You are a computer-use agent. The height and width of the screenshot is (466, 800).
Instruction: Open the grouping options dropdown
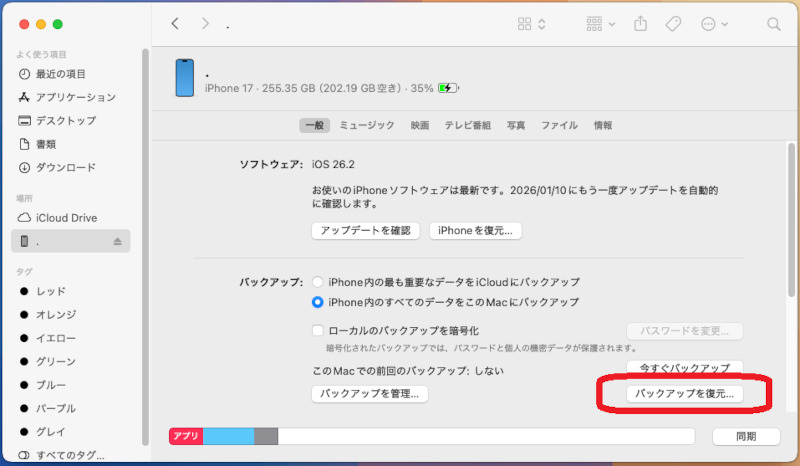[601, 23]
